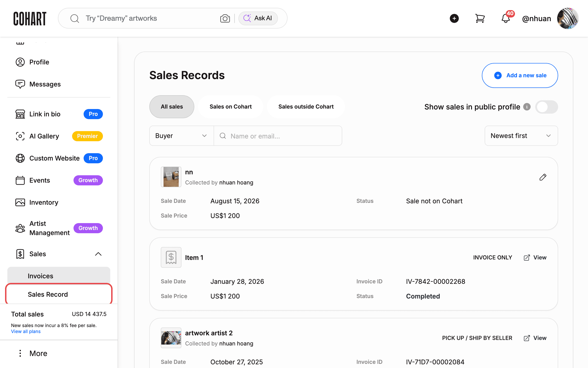Open Custom Website in sidebar
588x368 pixels.
(59, 158)
